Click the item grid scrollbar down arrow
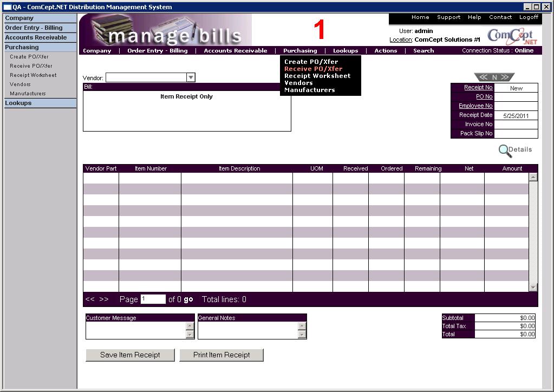554x392 pixels. [533, 287]
